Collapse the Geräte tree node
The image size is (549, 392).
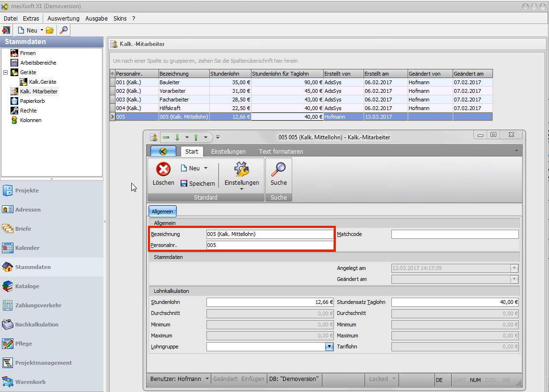pyautogui.click(x=5, y=72)
